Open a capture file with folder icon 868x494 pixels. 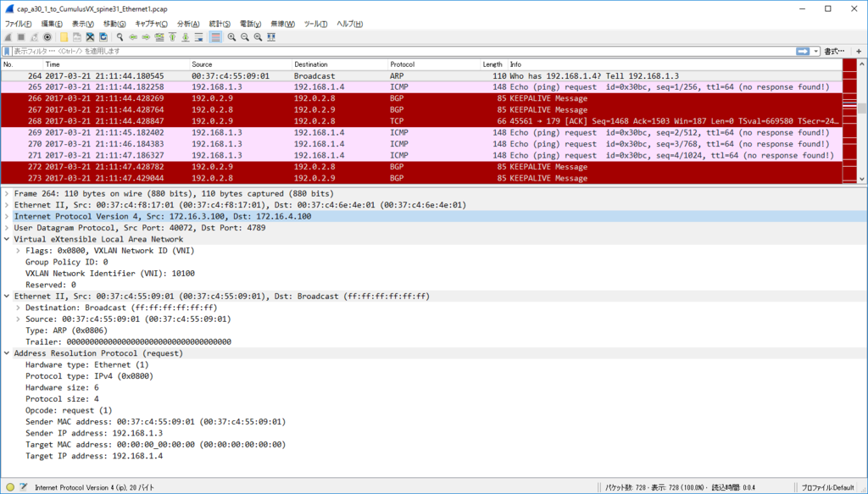64,37
